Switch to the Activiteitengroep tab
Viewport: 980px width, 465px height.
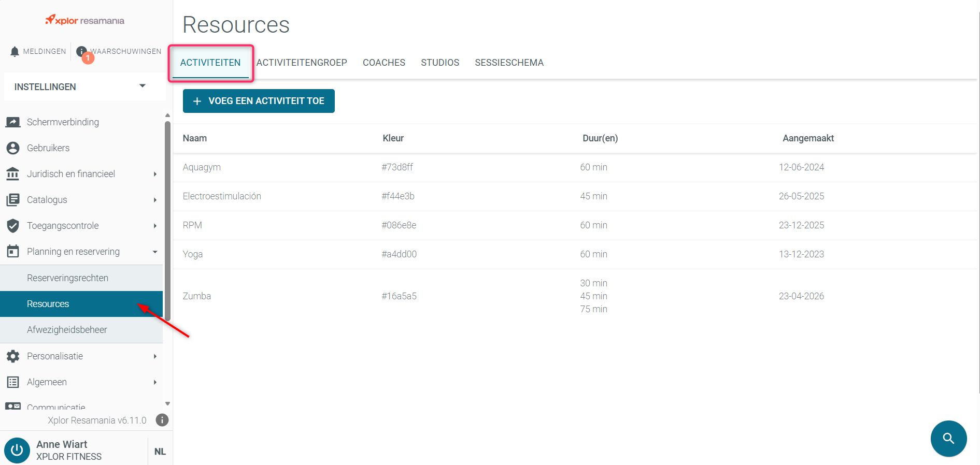point(302,63)
